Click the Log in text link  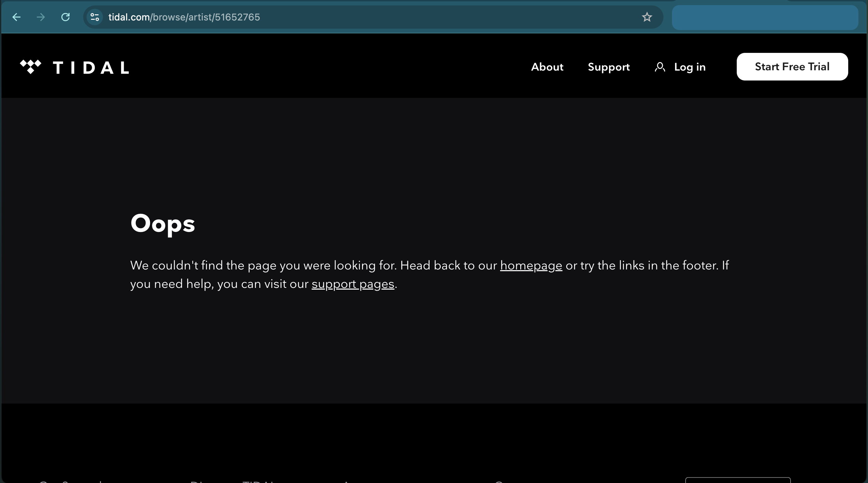point(690,67)
